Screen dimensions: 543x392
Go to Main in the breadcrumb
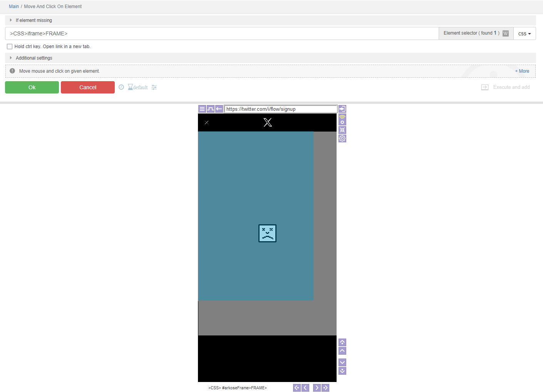pos(14,7)
